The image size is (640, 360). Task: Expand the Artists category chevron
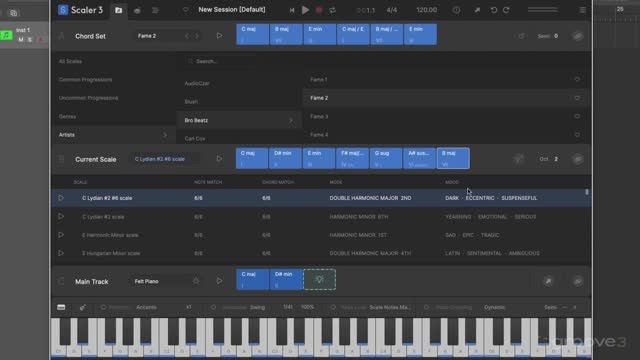point(165,135)
